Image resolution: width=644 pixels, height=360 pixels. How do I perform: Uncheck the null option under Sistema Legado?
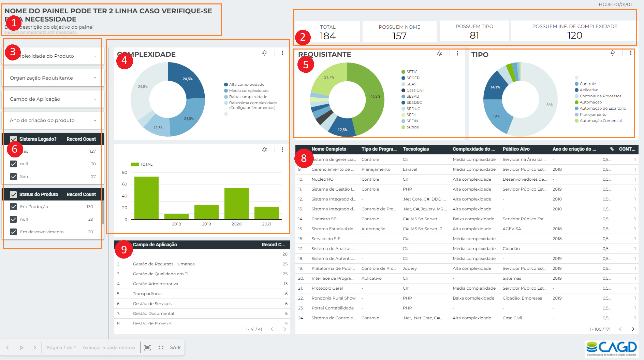click(13, 164)
